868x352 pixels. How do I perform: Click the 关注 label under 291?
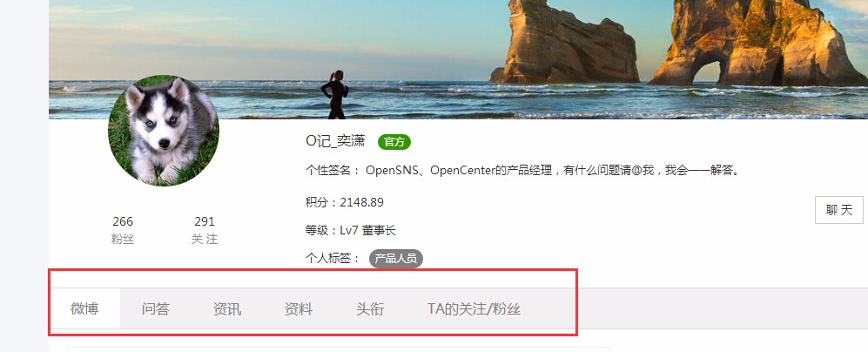click(x=205, y=240)
